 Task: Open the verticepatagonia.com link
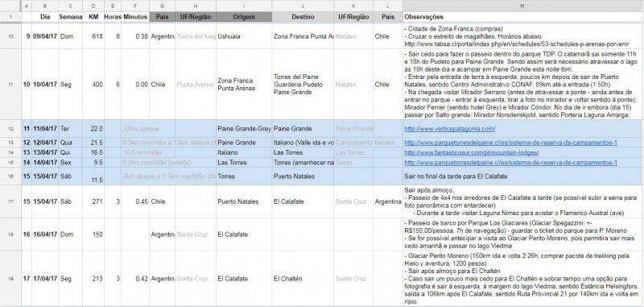pos(449,129)
